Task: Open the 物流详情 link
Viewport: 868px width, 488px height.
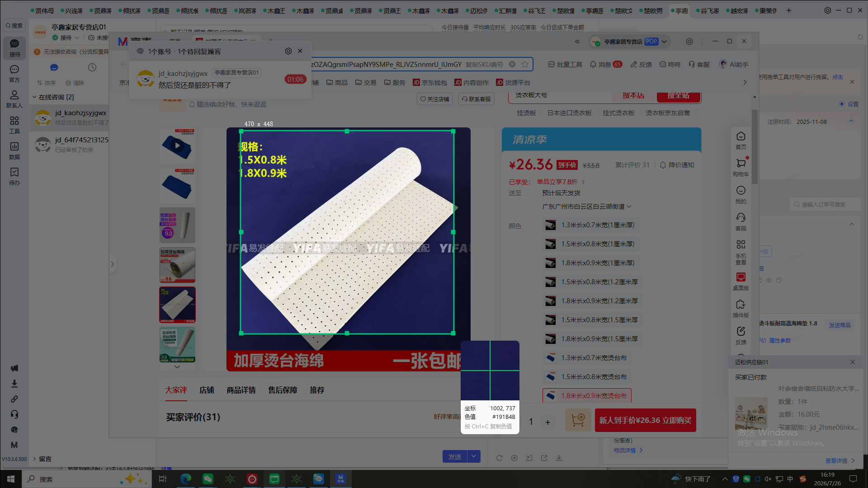Action: (x=628, y=450)
